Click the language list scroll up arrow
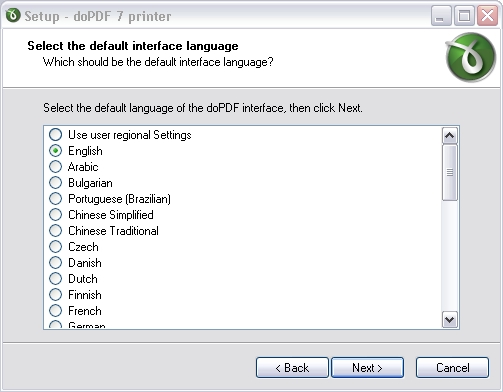This screenshot has width=503, height=392. 450,136
